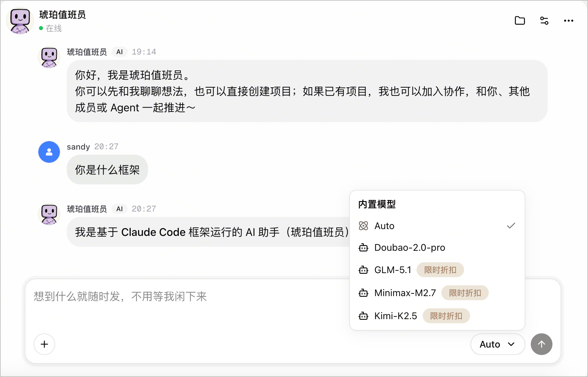
Task: Click the bot avatar beside the 20:27 reply
Action: pyautogui.click(x=49, y=214)
